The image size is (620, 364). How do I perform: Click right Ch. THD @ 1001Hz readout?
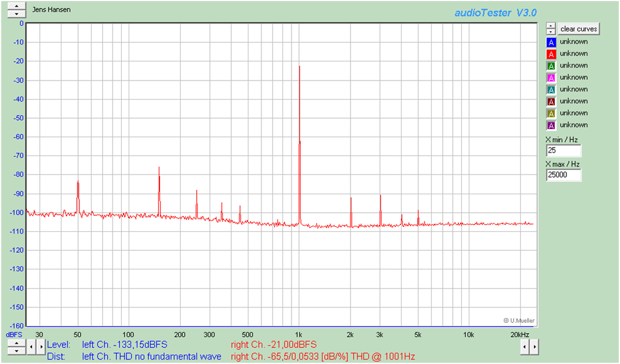(323, 357)
